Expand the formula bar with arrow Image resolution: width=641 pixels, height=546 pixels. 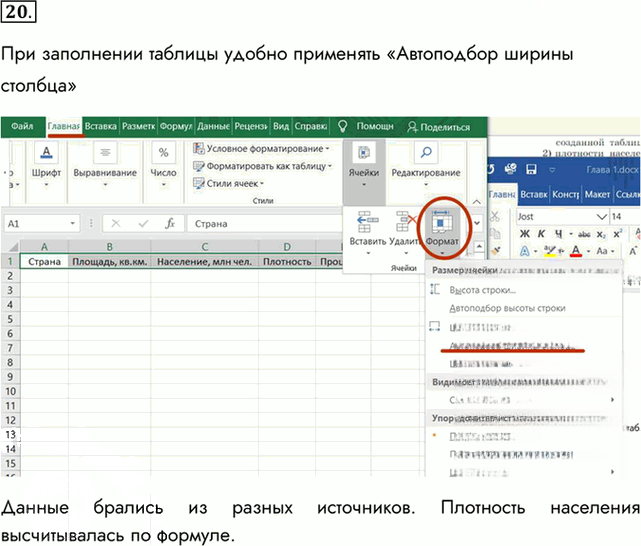[x=477, y=223]
